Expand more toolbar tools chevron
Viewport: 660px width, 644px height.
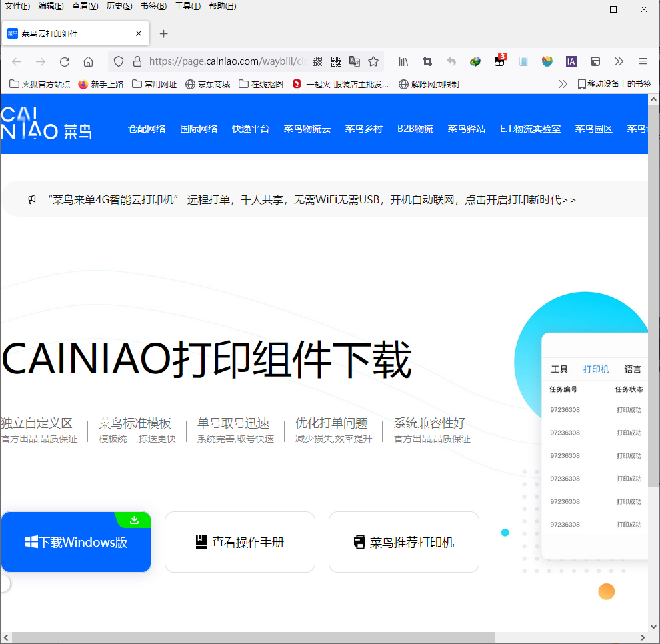(619, 62)
